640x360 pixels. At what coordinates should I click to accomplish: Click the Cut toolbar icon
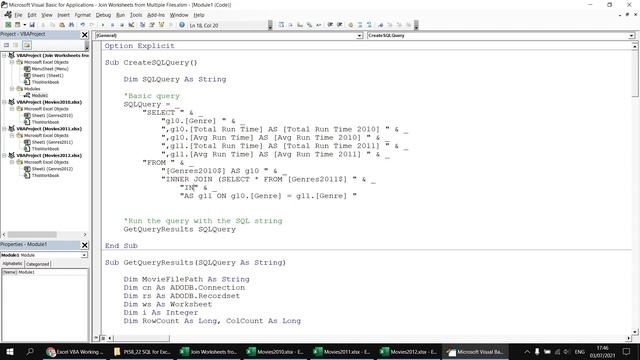[x=43, y=25]
